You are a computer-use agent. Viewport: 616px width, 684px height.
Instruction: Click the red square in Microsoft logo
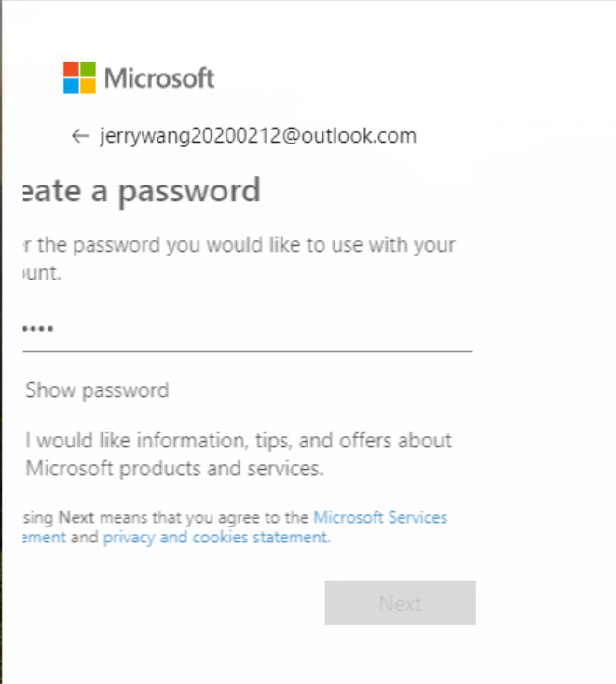click(x=71, y=69)
